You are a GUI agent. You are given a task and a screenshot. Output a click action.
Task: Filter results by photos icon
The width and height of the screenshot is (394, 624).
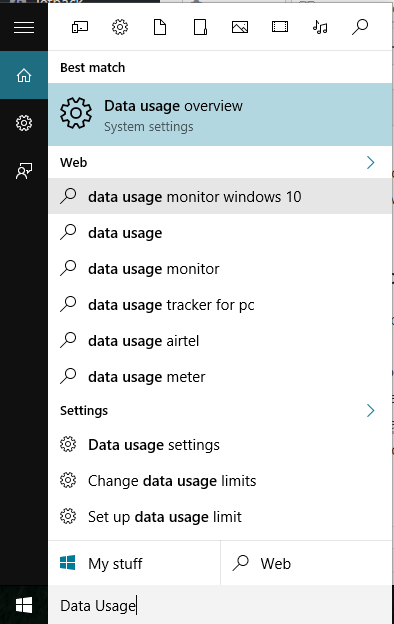click(x=240, y=27)
